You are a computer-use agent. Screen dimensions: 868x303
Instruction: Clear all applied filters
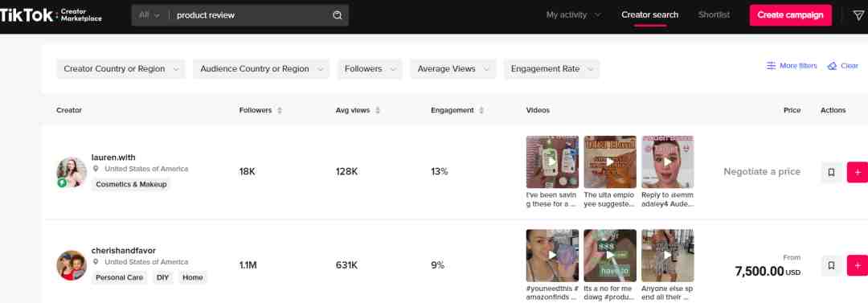(x=842, y=66)
